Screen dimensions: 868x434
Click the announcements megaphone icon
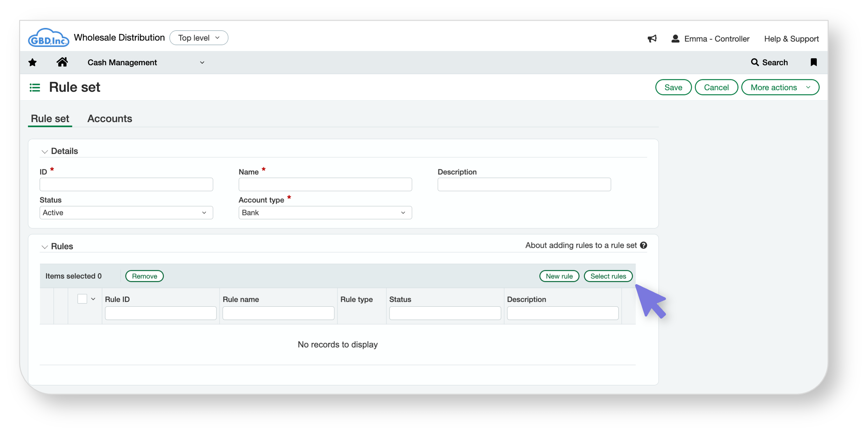[652, 39]
